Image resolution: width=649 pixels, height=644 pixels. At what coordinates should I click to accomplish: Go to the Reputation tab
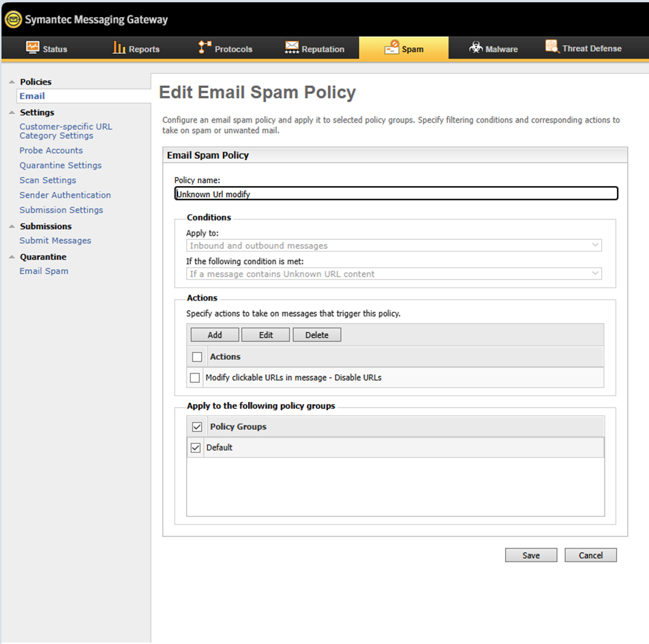pos(314,48)
